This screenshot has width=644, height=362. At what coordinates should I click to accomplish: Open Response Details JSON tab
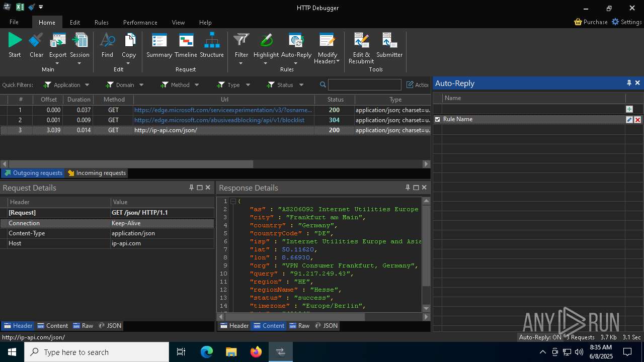(326, 326)
